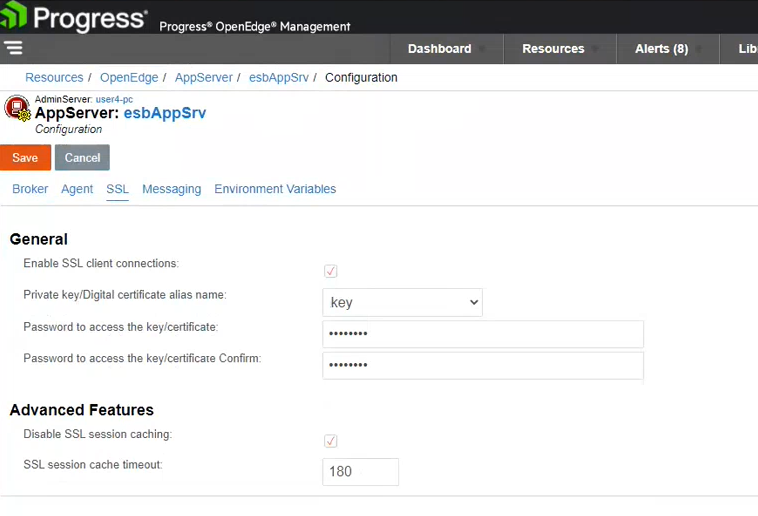758x516 pixels.
Task: Expand the Resources menu
Action: [560, 49]
